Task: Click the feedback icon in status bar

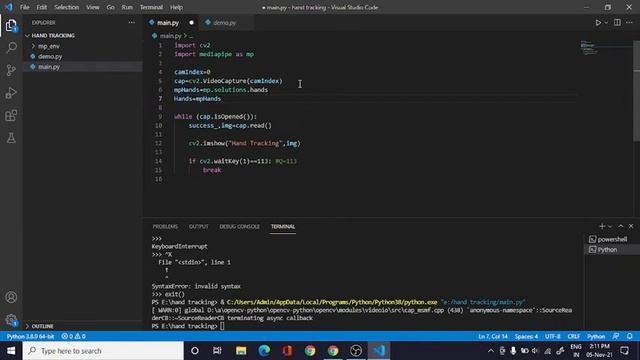Action: (x=616, y=336)
